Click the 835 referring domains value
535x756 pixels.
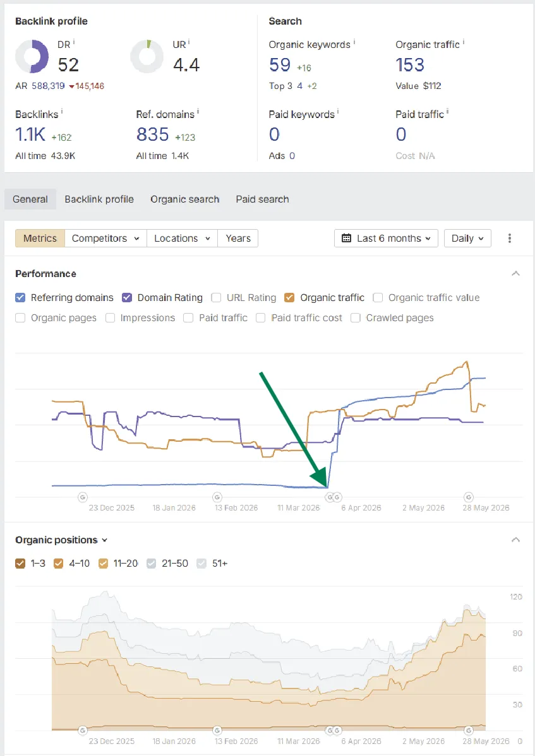point(152,134)
